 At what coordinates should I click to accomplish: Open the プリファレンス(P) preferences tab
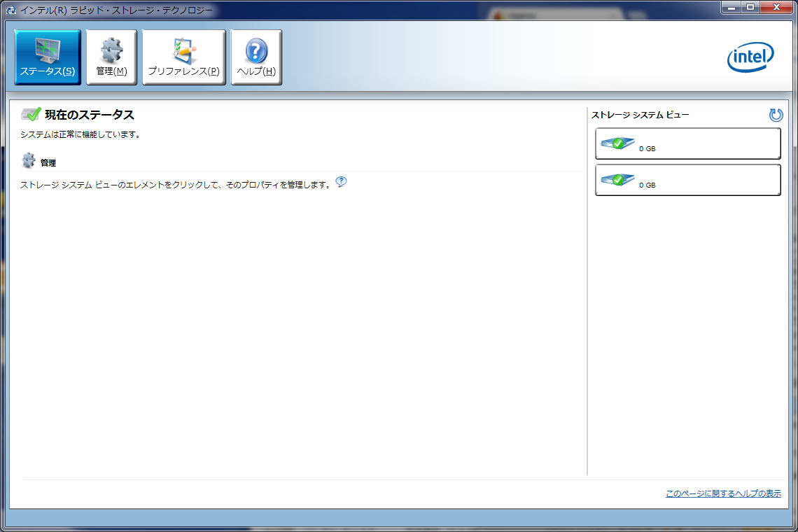tap(183, 57)
